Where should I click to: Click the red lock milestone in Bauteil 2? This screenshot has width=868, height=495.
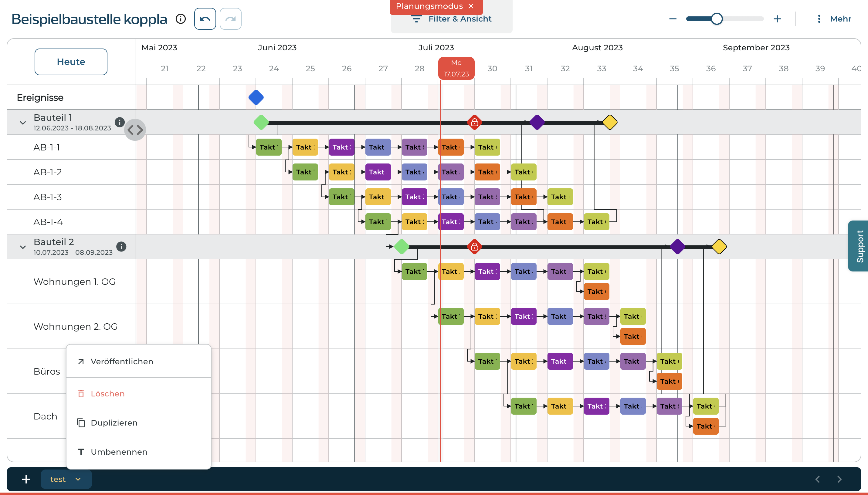(x=474, y=247)
